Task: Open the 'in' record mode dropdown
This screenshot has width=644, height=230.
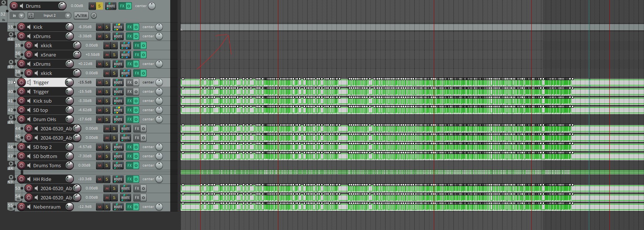Action: tap(17, 16)
